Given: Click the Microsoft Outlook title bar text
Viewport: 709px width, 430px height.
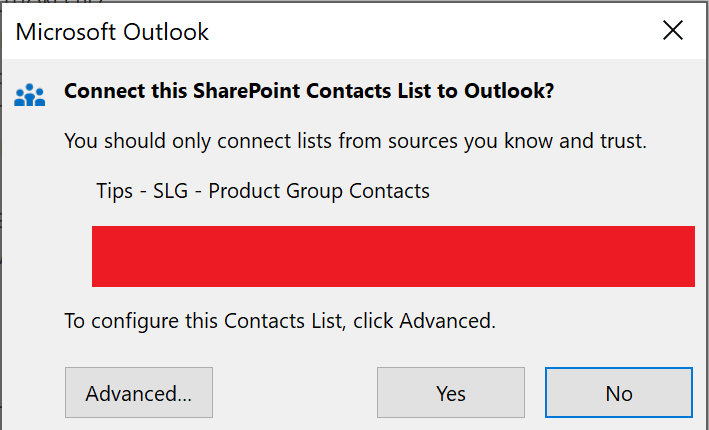Looking at the screenshot, I should coord(112,31).
